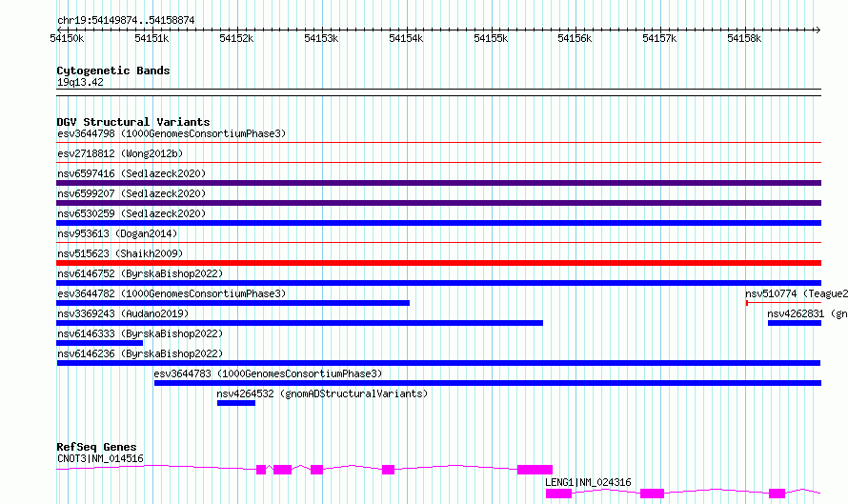Click the chr19:54149874..54158874 coordinates text

coord(126,20)
